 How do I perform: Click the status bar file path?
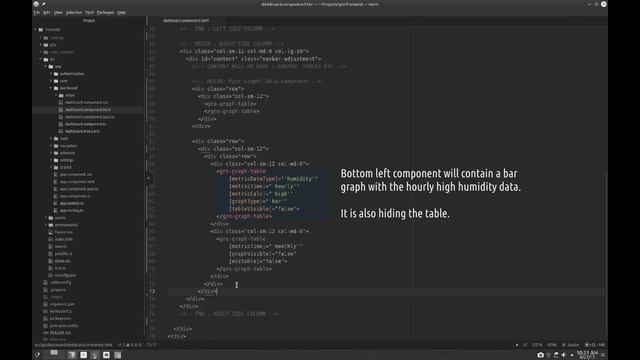tap(73, 345)
